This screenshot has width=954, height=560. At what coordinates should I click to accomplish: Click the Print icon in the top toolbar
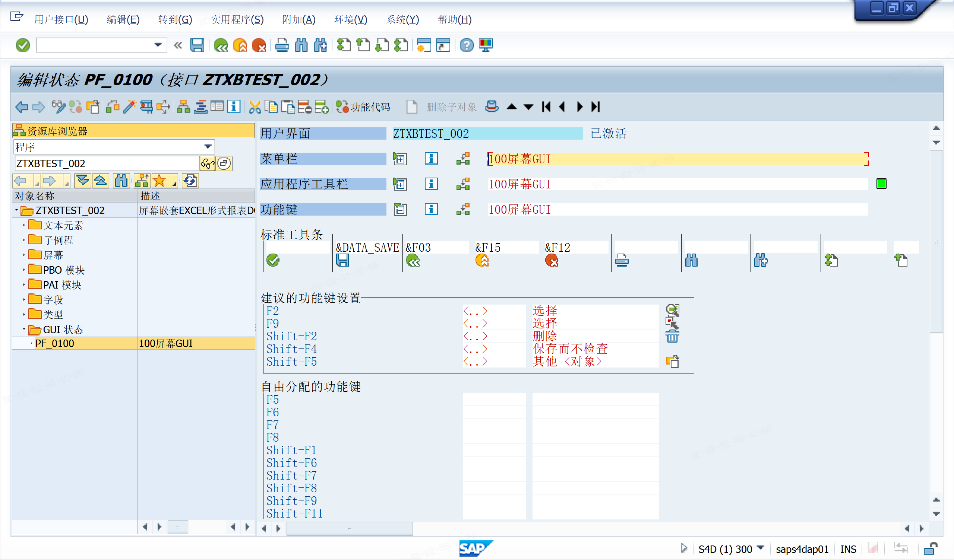pyautogui.click(x=282, y=45)
